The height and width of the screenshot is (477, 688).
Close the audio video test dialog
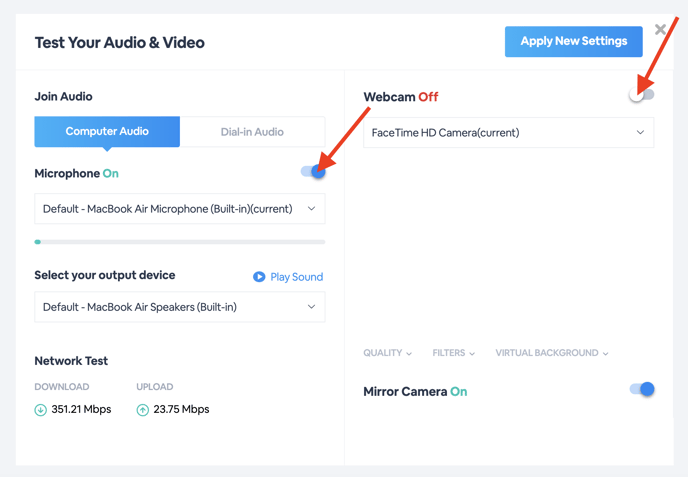660,29
